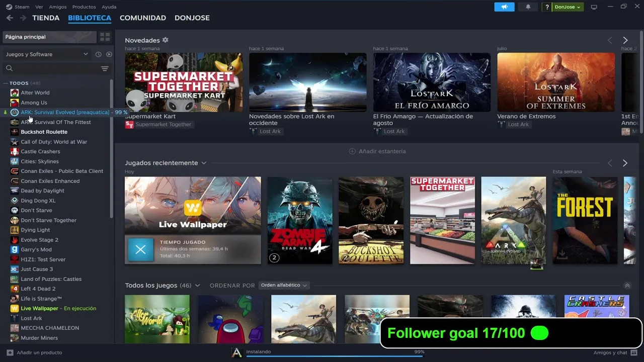644x362 pixels.
Task: Open the Ayuda menu
Action: pyautogui.click(x=109, y=7)
